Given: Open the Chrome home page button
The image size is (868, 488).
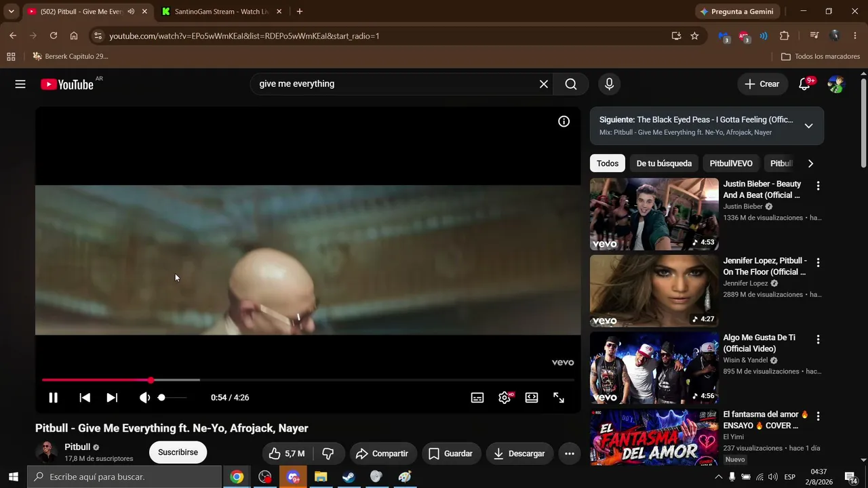Looking at the screenshot, I should pos(74,36).
